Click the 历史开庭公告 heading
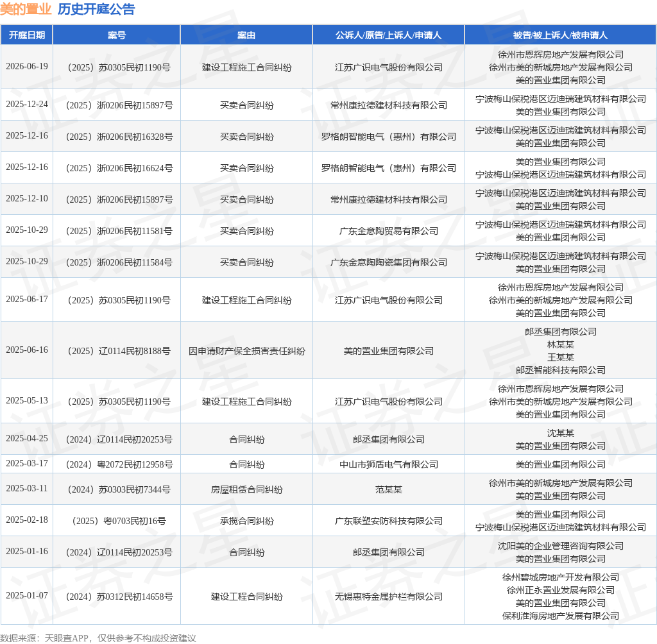The image size is (657, 644). tap(96, 9)
